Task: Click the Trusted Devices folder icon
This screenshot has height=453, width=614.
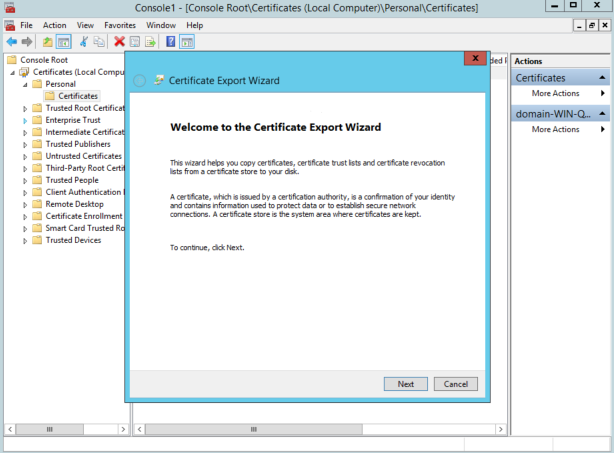Action: coord(37,240)
